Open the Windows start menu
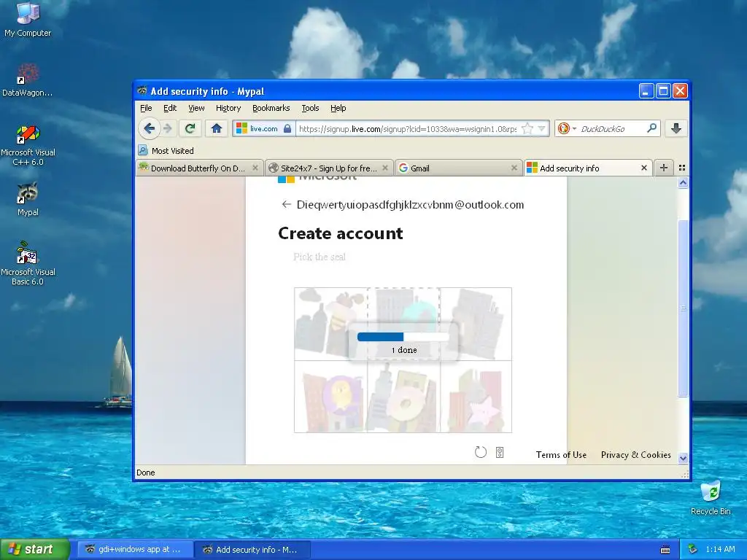This screenshot has width=747, height=560. (34, 549)
